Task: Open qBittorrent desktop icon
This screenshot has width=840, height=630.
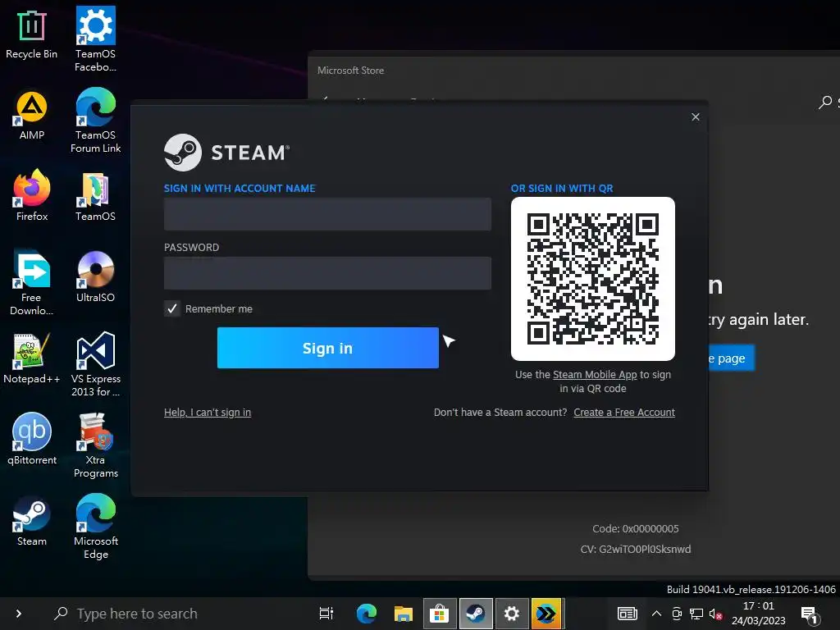Action: pos(32,440)
